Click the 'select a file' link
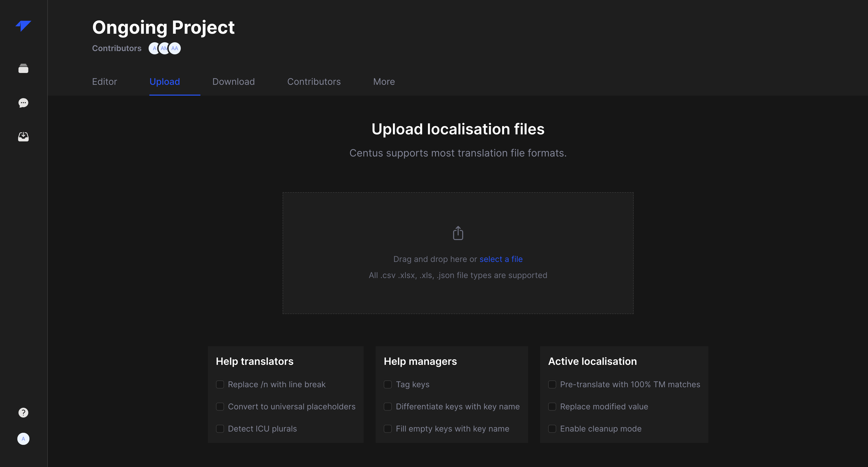The height and width of the screenshot is (467, 868). (x=501, y=259)
